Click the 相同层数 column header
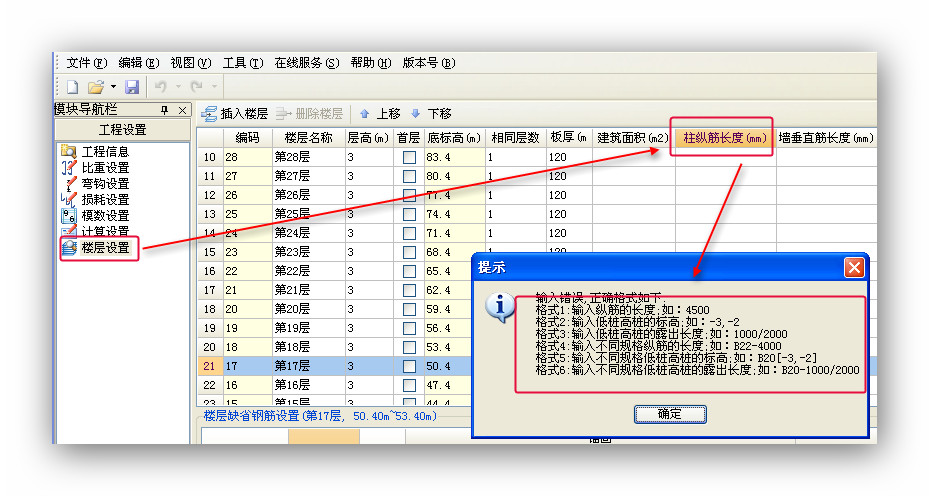929x496 pixels. click(x=515, y=138)
